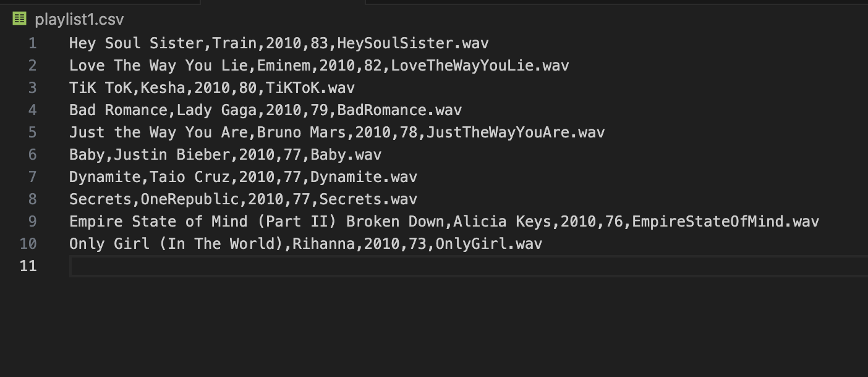Select line number 5
Screen dimensions: 868x377
[x=32, y=132]
